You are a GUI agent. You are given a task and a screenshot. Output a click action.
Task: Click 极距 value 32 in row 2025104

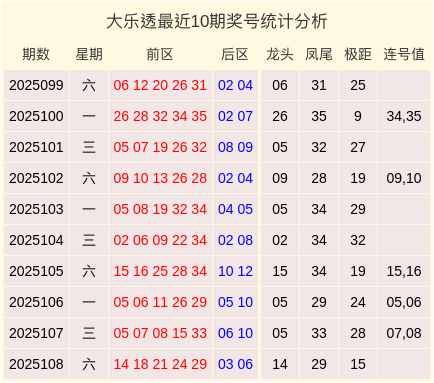tap(358, 240)
